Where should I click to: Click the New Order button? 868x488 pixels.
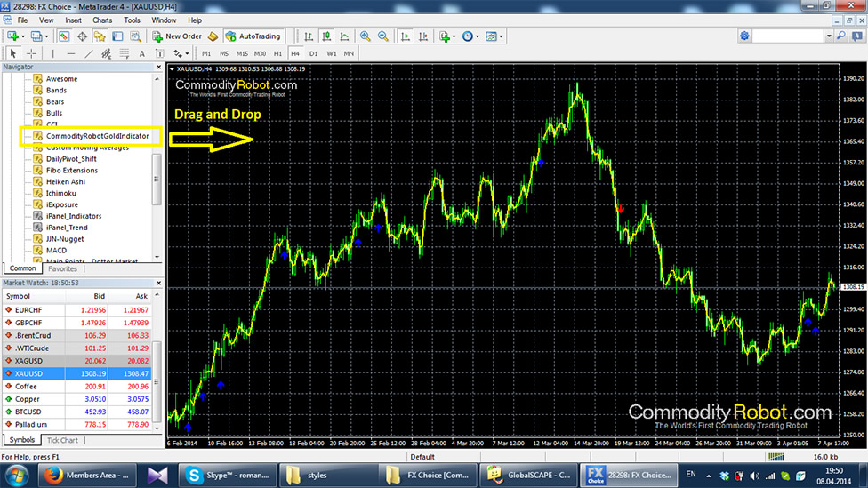click(x=178, y=36)
